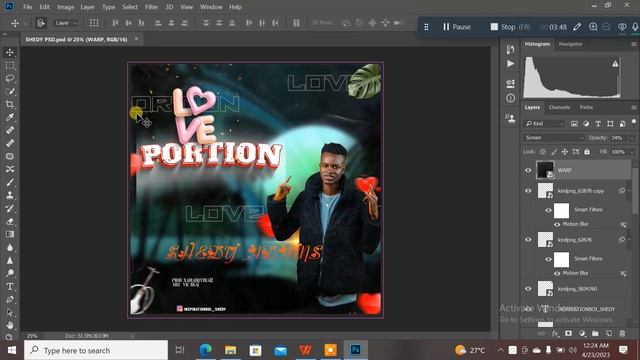The height and width of the screenshot is (360, 640).
Task: Open the Info panel icon
Action: coord(510,98)
